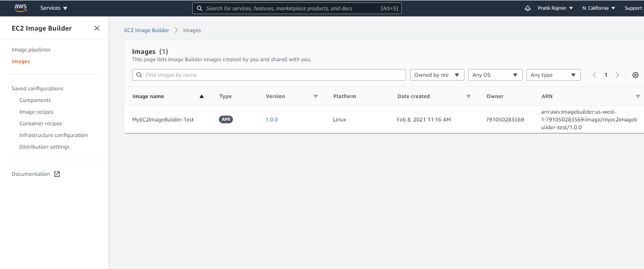Image resolution: width=644 pixels, height=269 pixels.
Task: Open the Any OS filter dropdown
Action: pyautogui.click(x=495, y=75)
